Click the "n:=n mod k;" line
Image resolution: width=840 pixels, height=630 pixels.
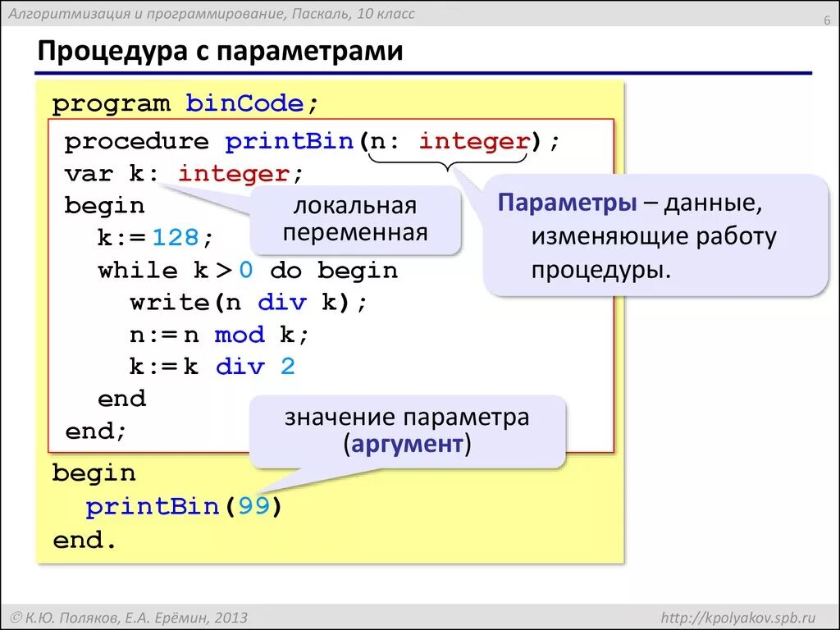click(219, 335)
